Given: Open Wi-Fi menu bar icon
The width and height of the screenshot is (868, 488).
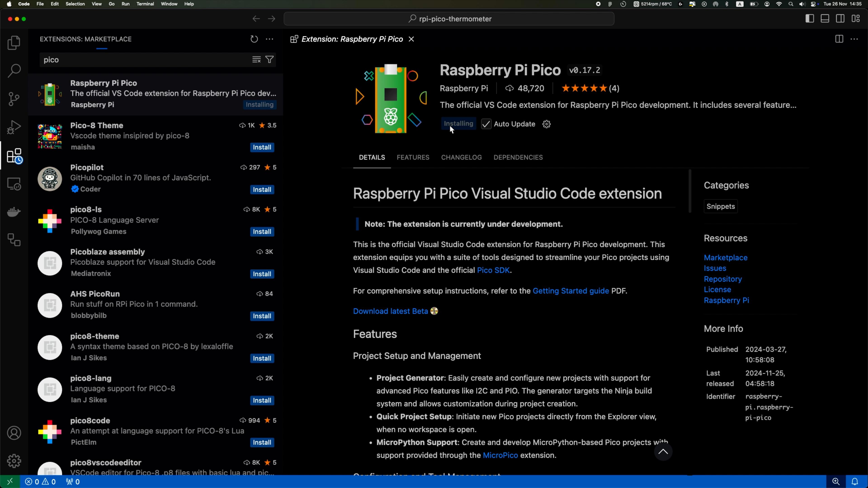Looking at the screenshot, I should [779, 4].
